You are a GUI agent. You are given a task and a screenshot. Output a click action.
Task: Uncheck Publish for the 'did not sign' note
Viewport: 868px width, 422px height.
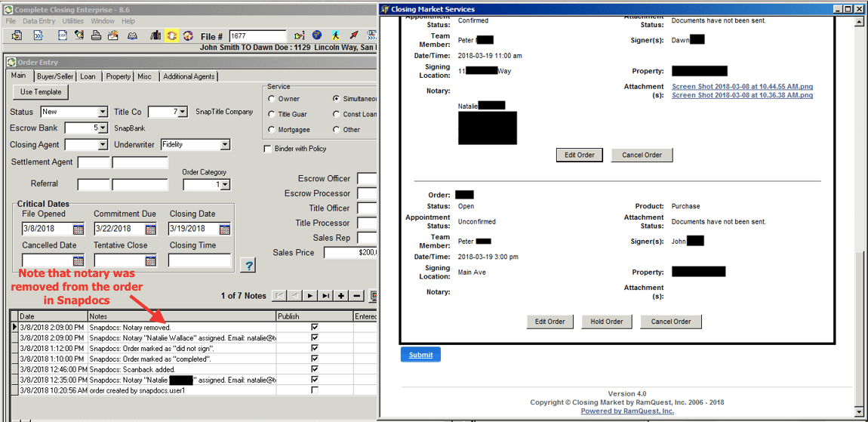(x=315, y=348)
